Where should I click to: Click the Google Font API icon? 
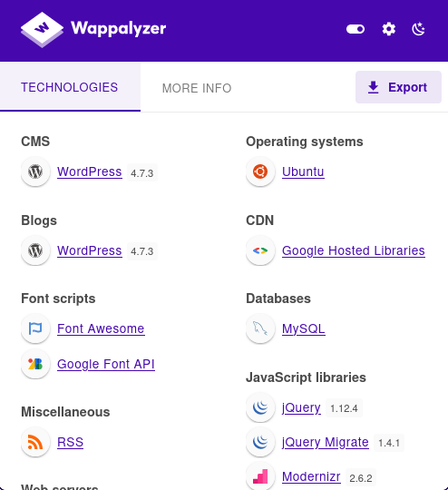point(35,364)
